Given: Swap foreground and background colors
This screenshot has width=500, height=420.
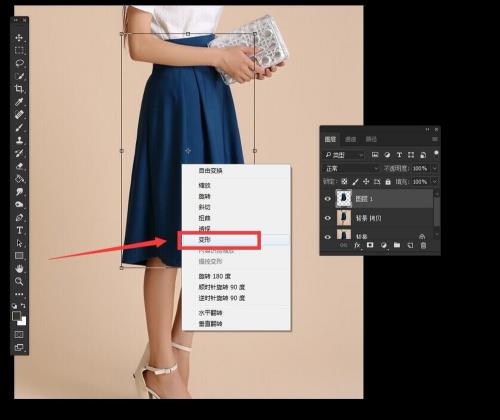Looking at the screenshot, I should (23, 306).
